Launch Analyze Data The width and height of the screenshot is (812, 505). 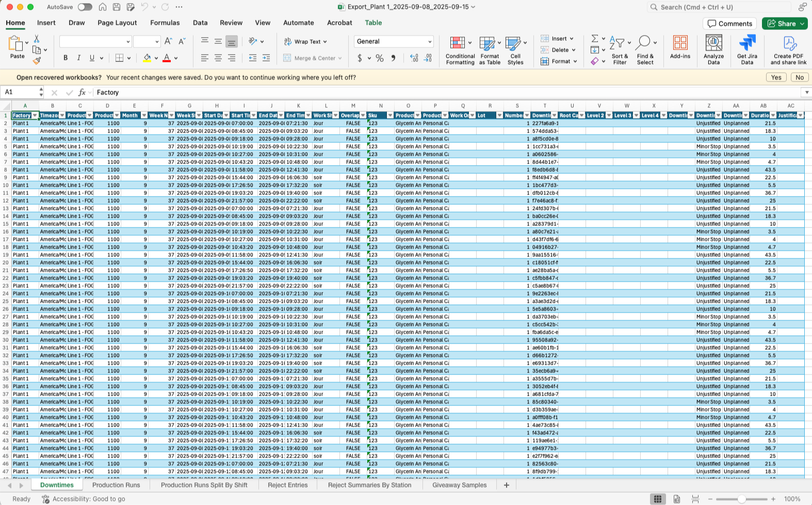click(713, 51)
